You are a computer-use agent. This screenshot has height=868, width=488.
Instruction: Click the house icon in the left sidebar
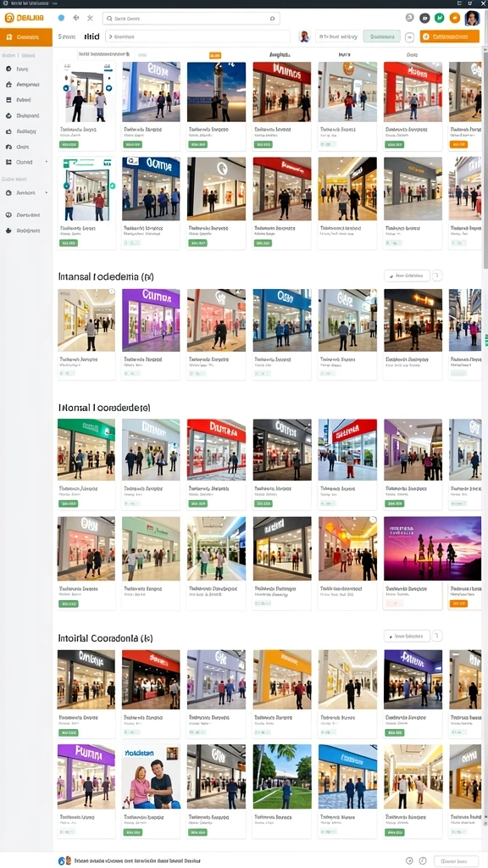[8, 85]
